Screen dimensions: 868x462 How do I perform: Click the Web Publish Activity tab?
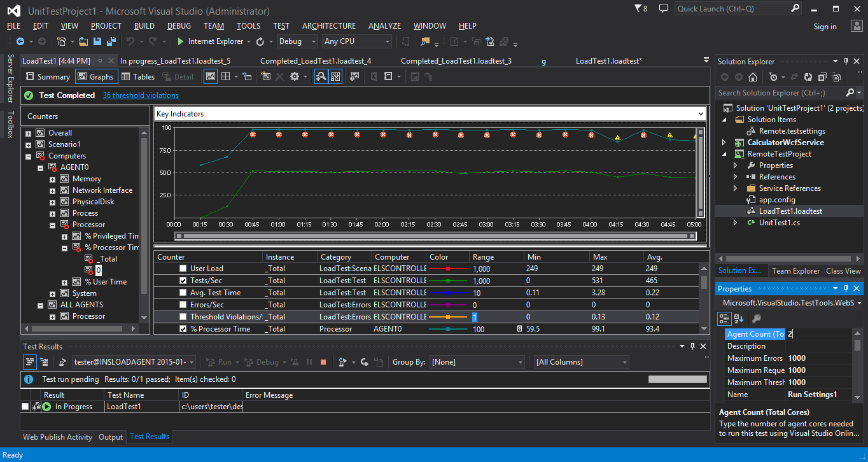(57, 437)
